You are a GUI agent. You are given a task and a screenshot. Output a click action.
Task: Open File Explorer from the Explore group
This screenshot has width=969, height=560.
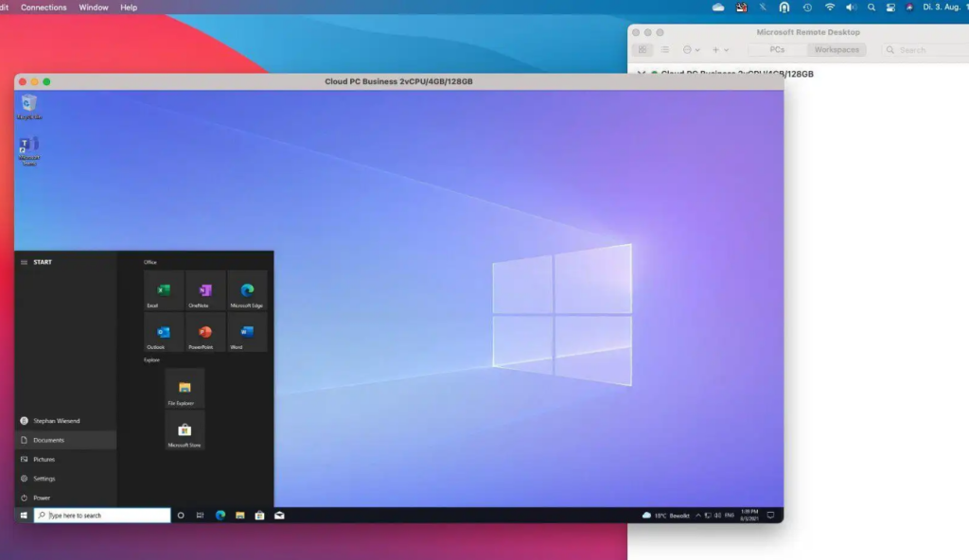[185, 388]
